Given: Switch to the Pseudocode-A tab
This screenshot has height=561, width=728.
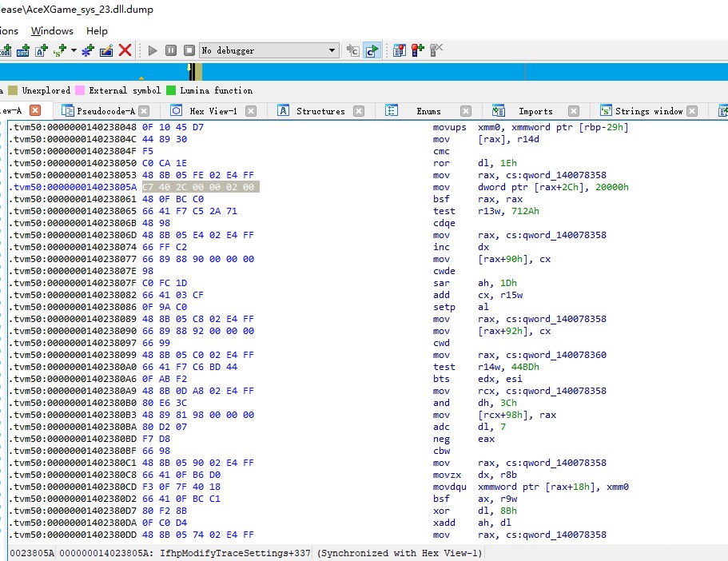Looking at the screenshot, I should (105, 111).
